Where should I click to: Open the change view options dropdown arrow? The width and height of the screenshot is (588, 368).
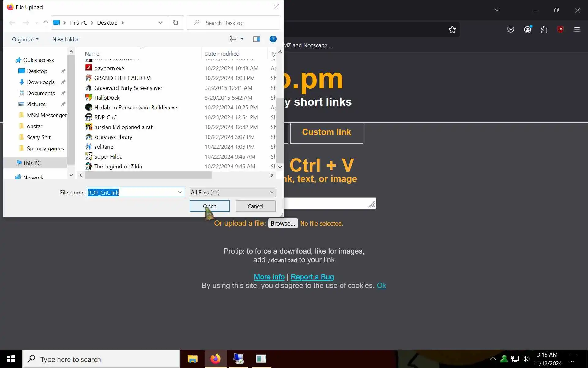pos(242,39)
